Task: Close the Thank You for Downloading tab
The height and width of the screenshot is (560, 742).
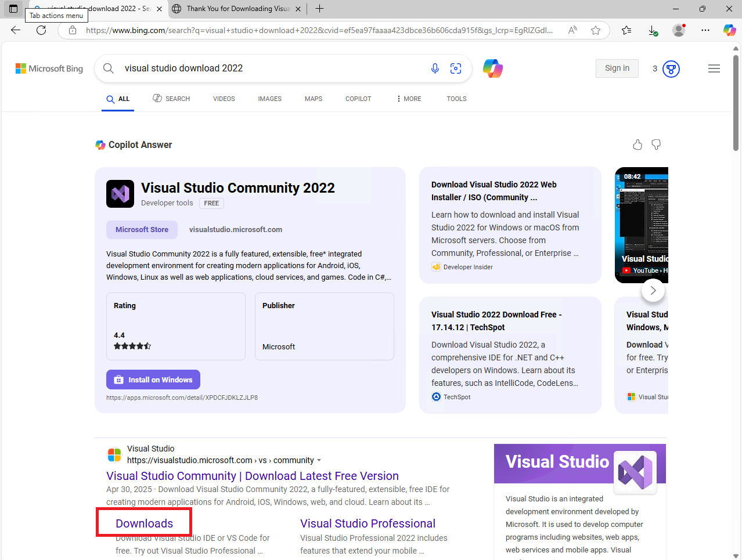Action: [x=298, y=9]
